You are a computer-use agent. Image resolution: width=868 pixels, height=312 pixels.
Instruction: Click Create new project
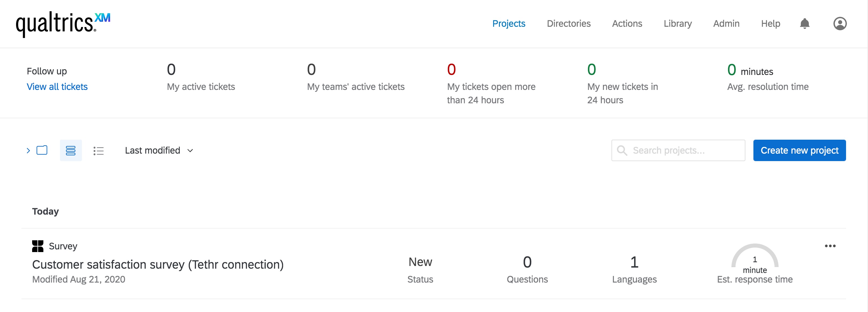coord(800,150)
